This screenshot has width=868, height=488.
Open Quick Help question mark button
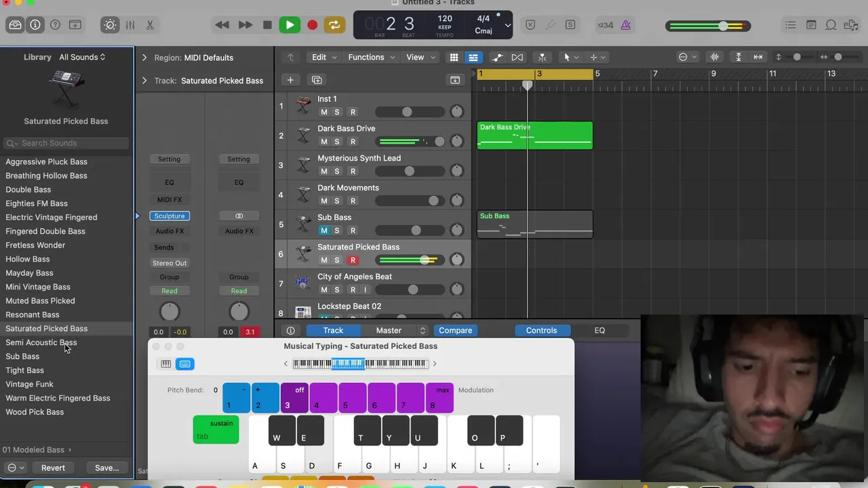click(x=56, y=25)
